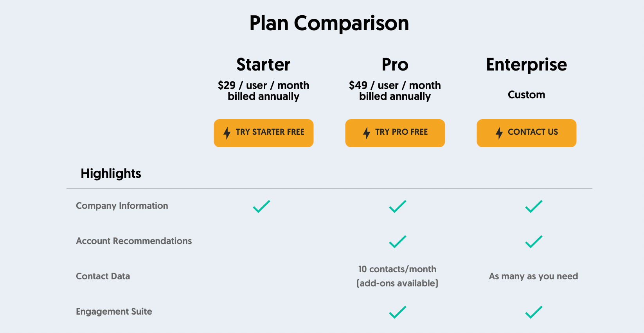
Task: Select the Highlights section heading
Action: [111, 174]
